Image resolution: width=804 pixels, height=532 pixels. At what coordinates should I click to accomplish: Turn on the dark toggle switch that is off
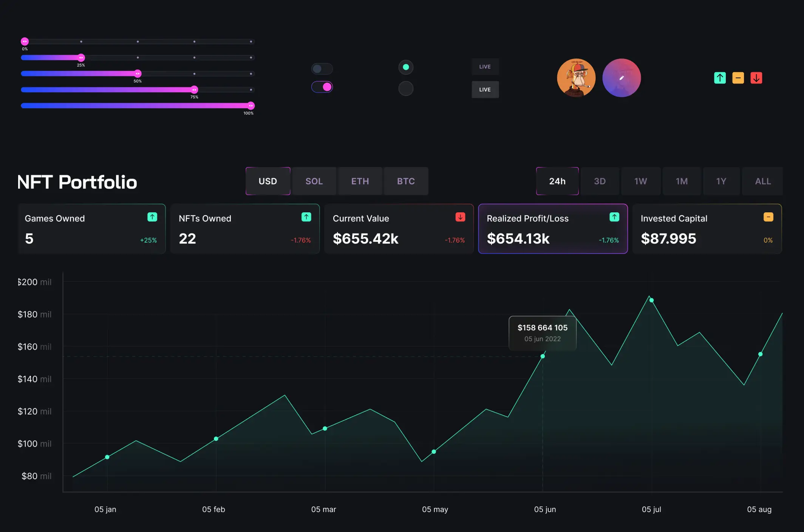coord(322,69)
